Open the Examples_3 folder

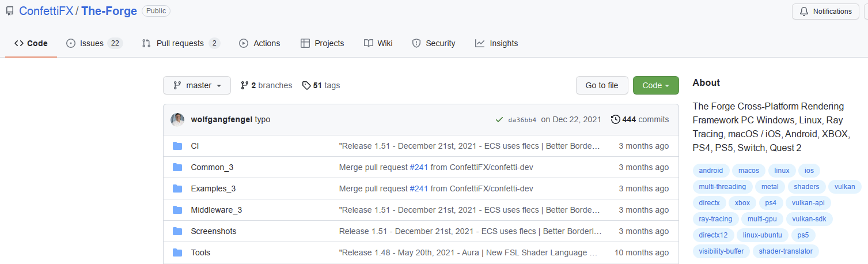pyautogui.click(x=213, y=188)
